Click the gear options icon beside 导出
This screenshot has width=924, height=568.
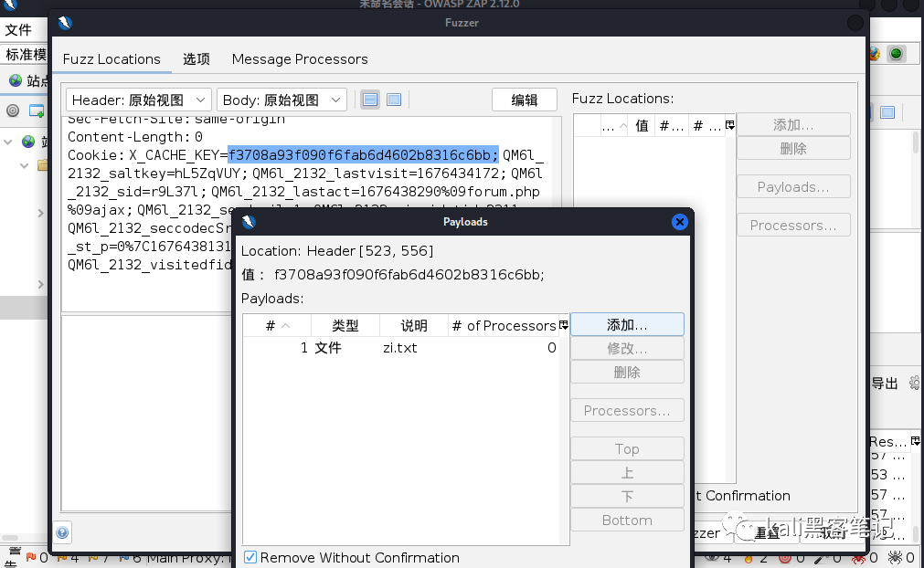(x=915, y=384)
